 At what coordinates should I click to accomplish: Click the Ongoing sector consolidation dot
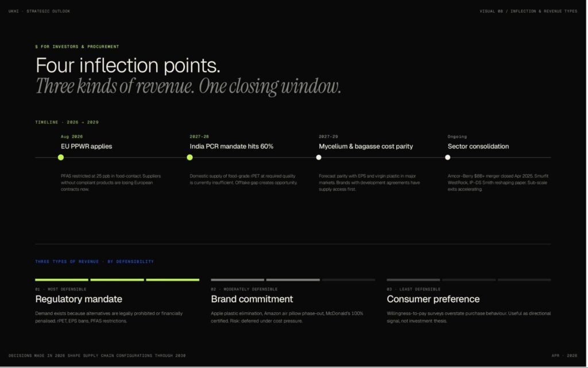pyautogui.click(x=448, y=158)
